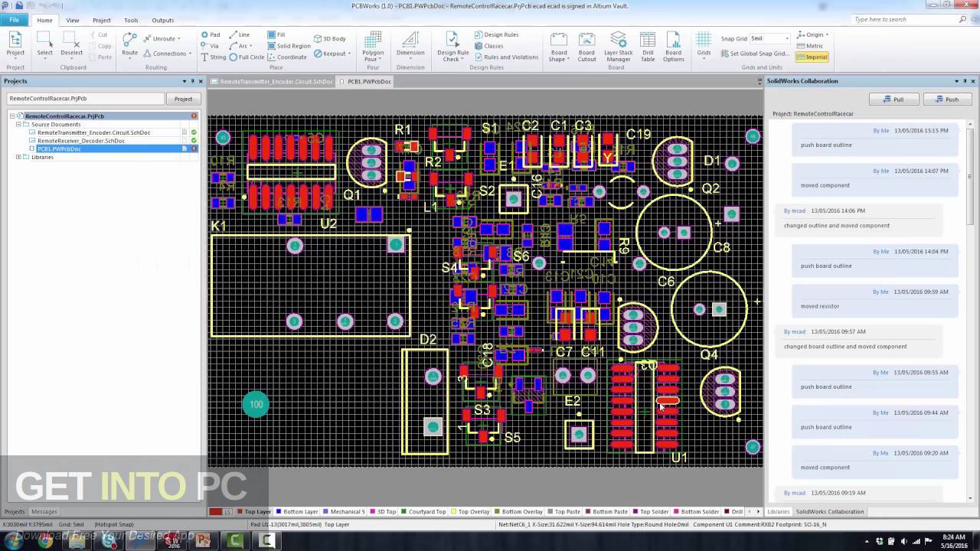Open search magnifier in ribbon search box
The height and width of the screenshot is (551, 980).
(x=961, y=19)
